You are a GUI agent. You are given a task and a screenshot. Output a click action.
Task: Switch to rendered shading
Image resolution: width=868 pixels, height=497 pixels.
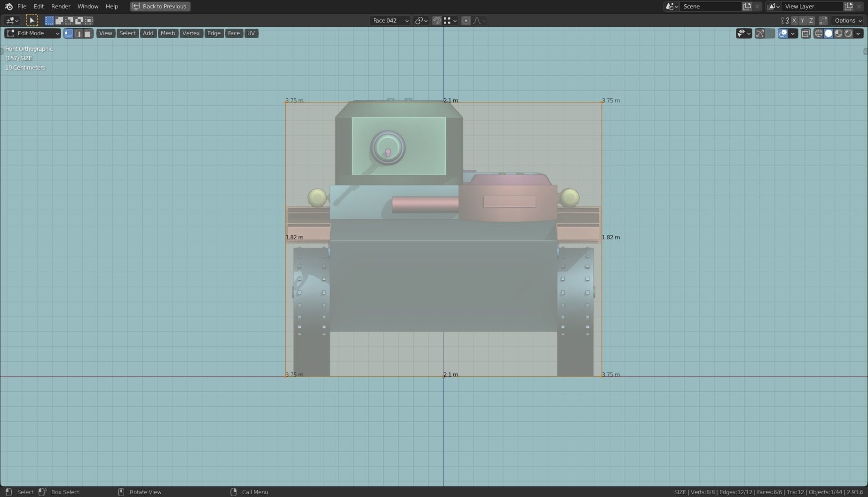(848, 33)
